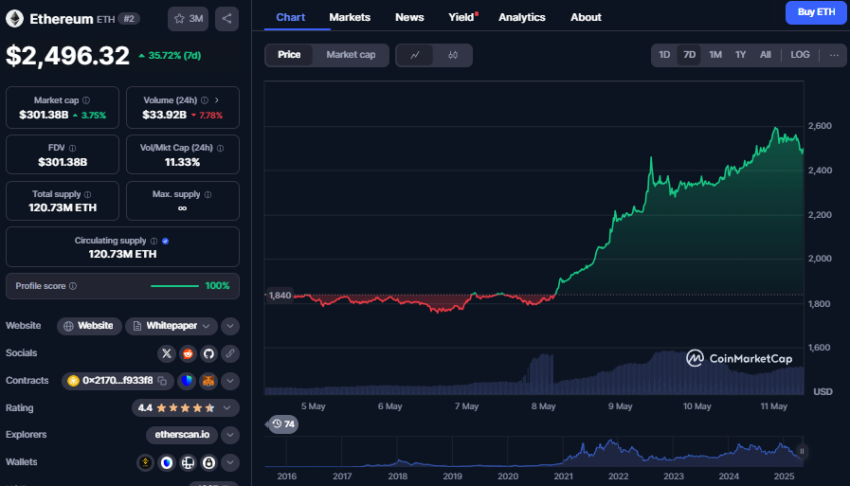Screen dimensions: 850x486
Task: Show Vol/Mkt Cap info icon
Action: click(220, 148)
